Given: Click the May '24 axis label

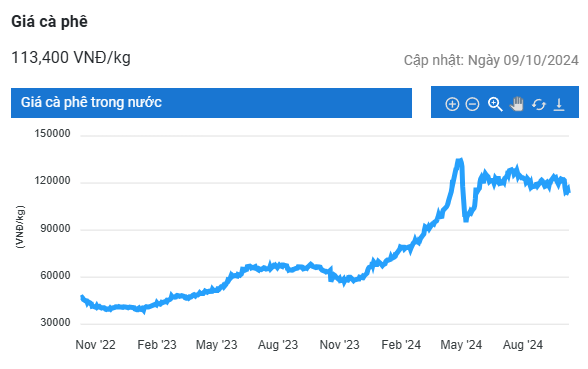Looking at the screenshot, I should (x=461, y=345).
